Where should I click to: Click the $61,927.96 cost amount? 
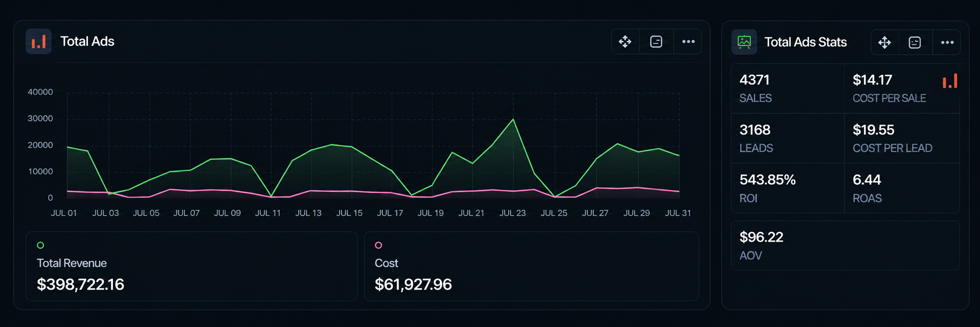point(413,284)
